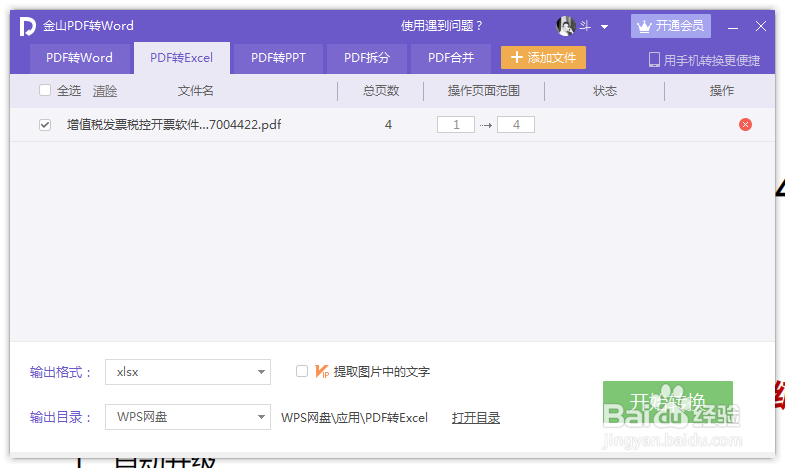The height and width of the screenshot is (468, 785).
Task: Click the output path text WPS网盘\应用\PDF转Excel
Action: (354, 418)
